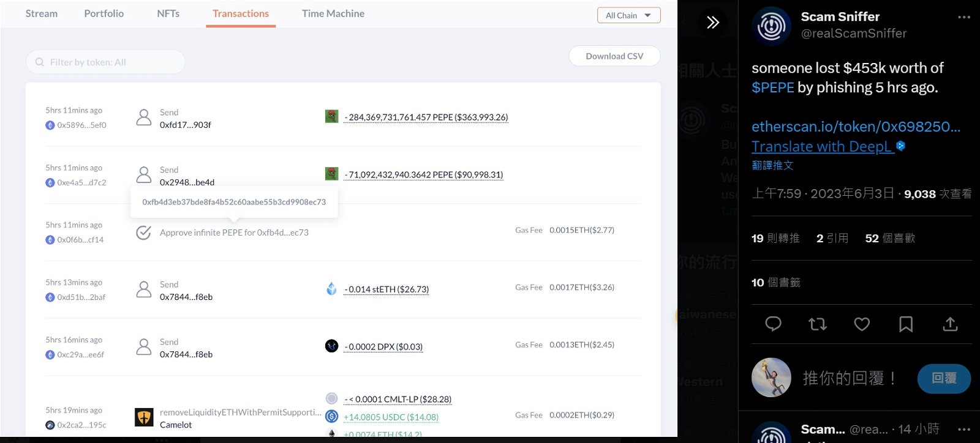This screenshot has width=980, height=443.
Task: Expand the All Chain dropdown
Action: [628, 15]
